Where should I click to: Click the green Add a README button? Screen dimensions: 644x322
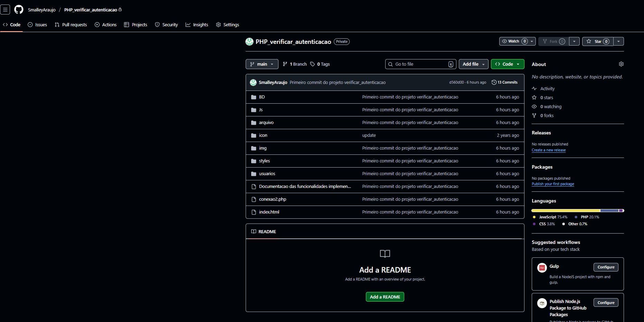point(385,297)
